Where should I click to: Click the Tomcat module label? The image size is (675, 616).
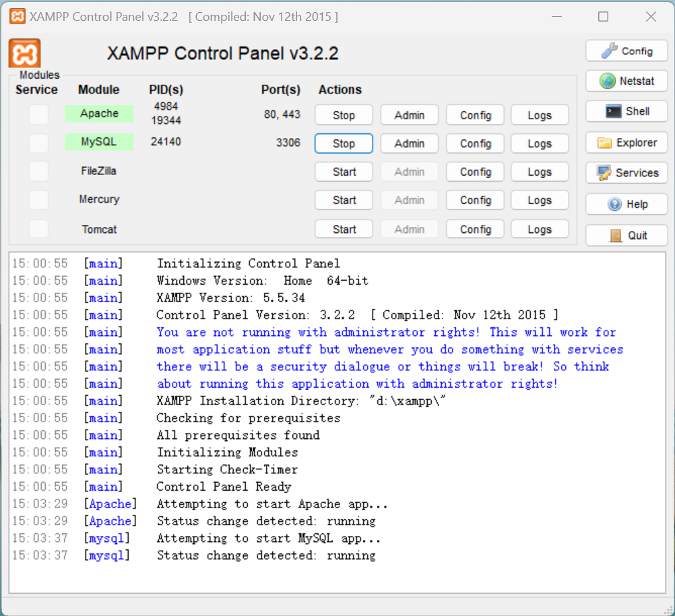[99, 230]
